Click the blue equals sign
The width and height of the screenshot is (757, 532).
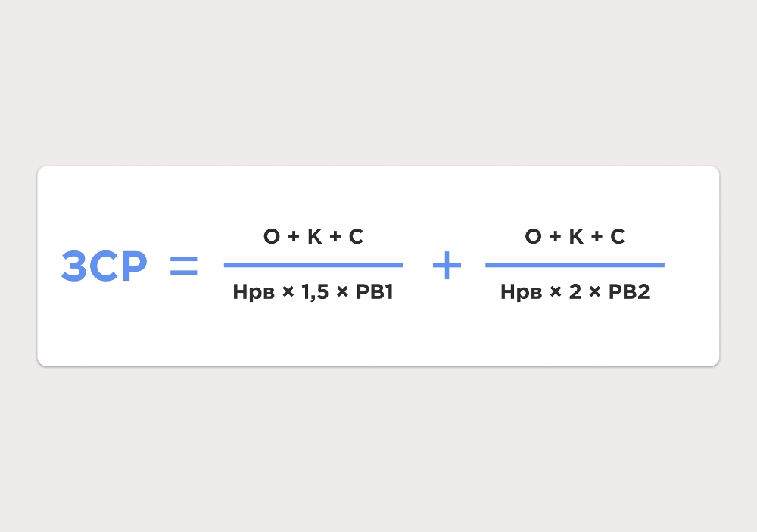point(184,266)
